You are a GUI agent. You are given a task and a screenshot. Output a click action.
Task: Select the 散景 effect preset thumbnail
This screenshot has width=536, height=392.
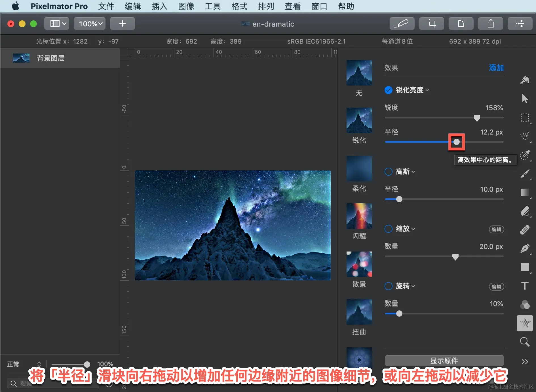[359, 264]
